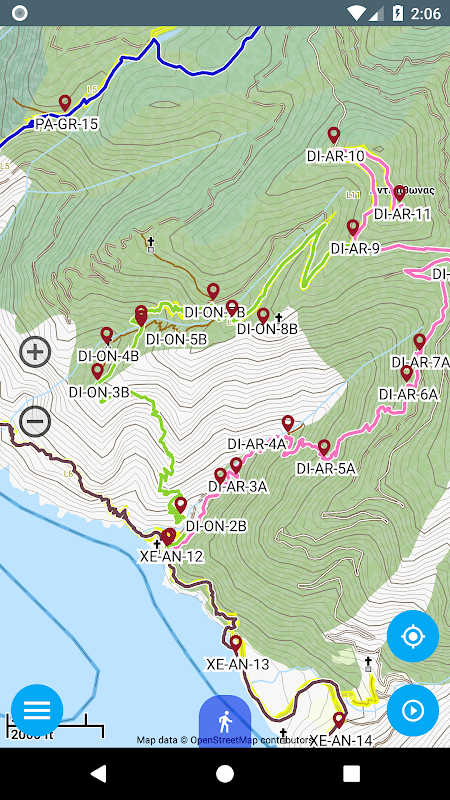450x800 pixels.
Task: Tap the zoom out minus button
Action: tap(35, 421)
